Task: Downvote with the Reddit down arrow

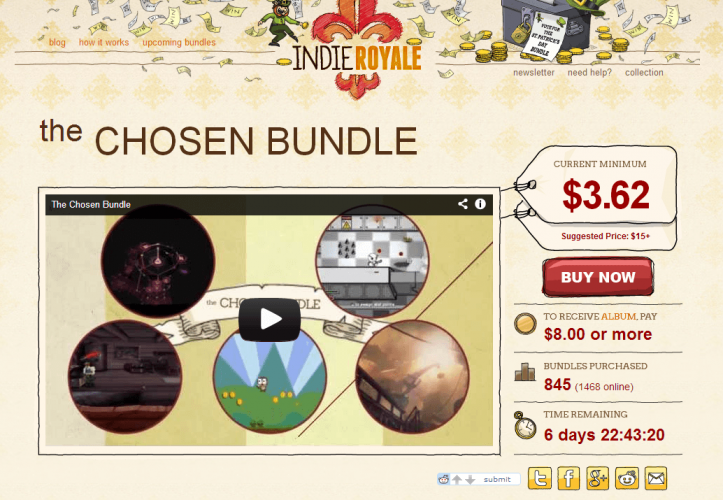Action: click(470, 480)
